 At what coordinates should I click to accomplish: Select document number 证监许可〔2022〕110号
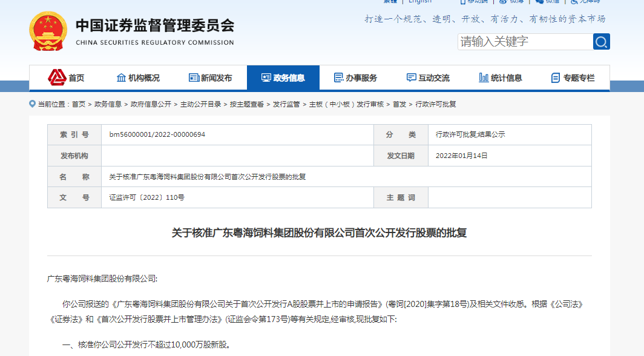[146, 197]
